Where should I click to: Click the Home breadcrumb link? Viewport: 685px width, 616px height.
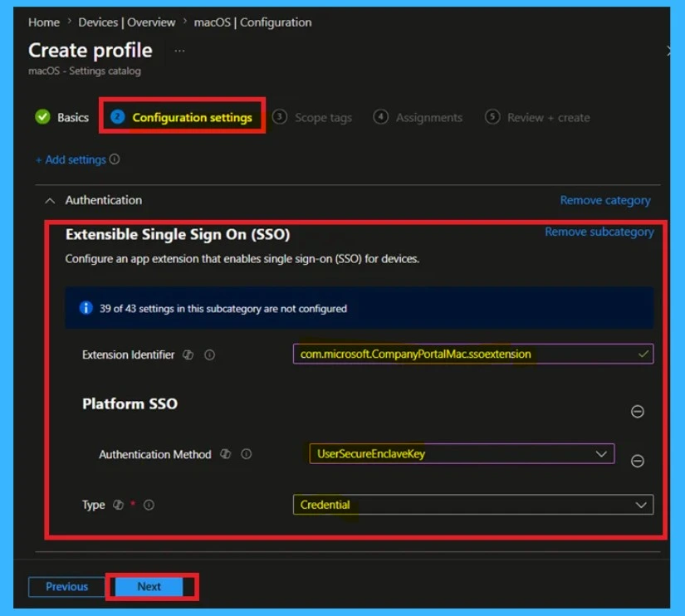pos(44,22)
